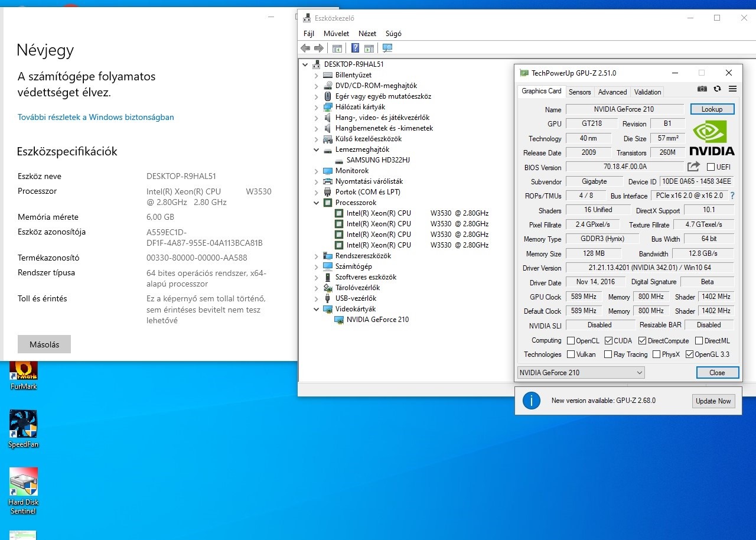Toggle the PhysX checkbox
This screenshot has width=756, height=540.
point(656,354)
